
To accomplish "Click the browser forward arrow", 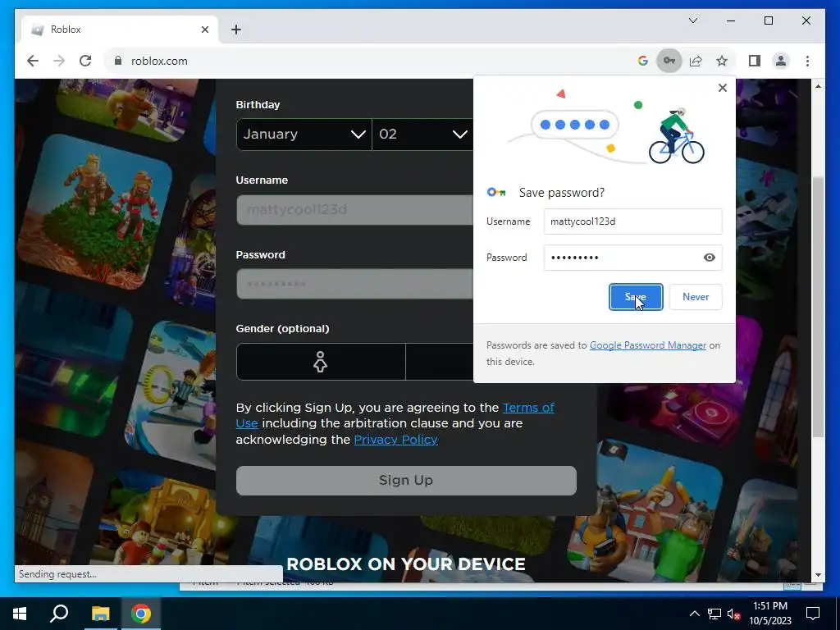I will (59, 61).
